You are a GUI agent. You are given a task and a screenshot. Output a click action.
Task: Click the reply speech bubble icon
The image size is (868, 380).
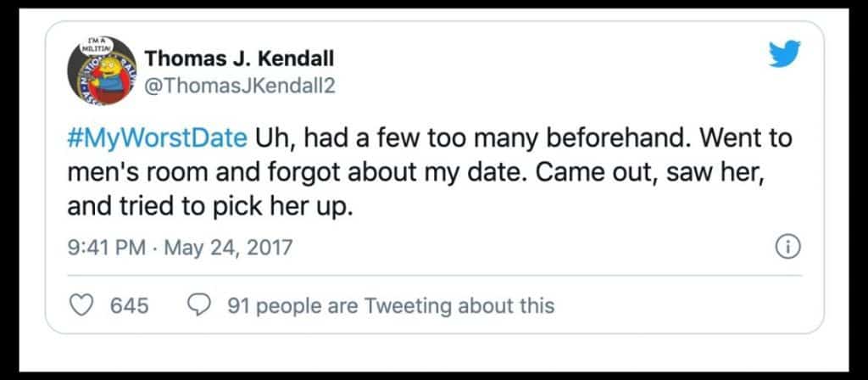(x=198, y=305)
